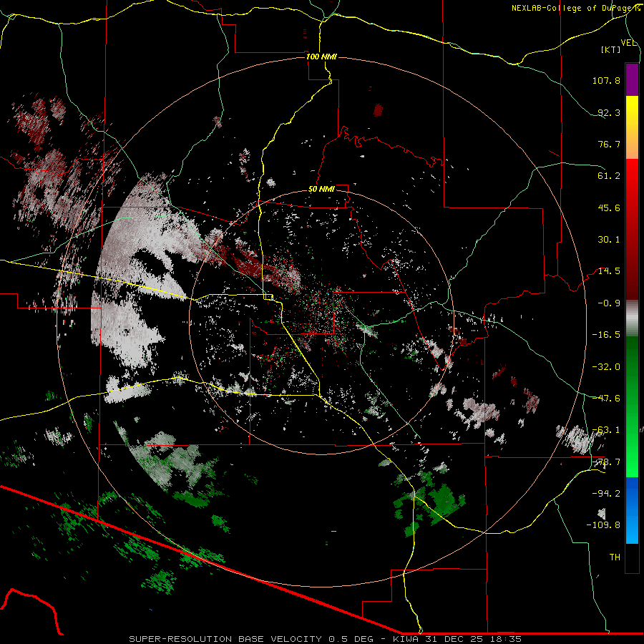644x644 pixels.
Task: Click the 100 NMI range ring label
Action: point(321,57)
